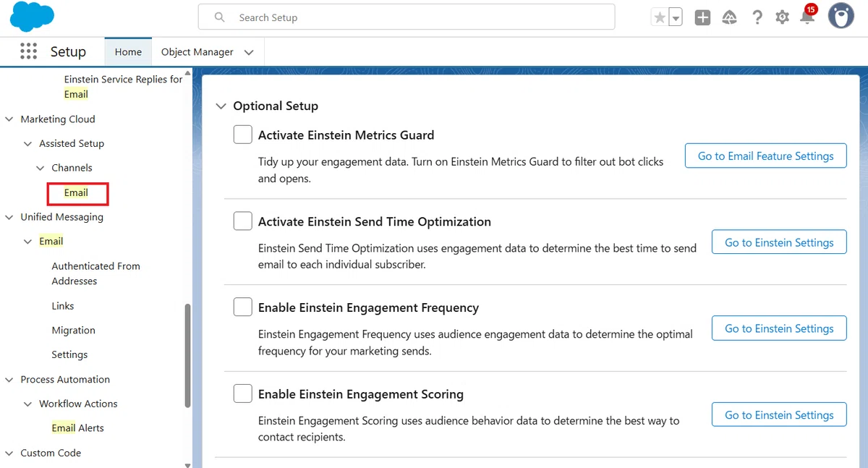Collapse the Workflow Actions node
The height and width of the screenshot is (468, 868).
(x=28, y=404)
